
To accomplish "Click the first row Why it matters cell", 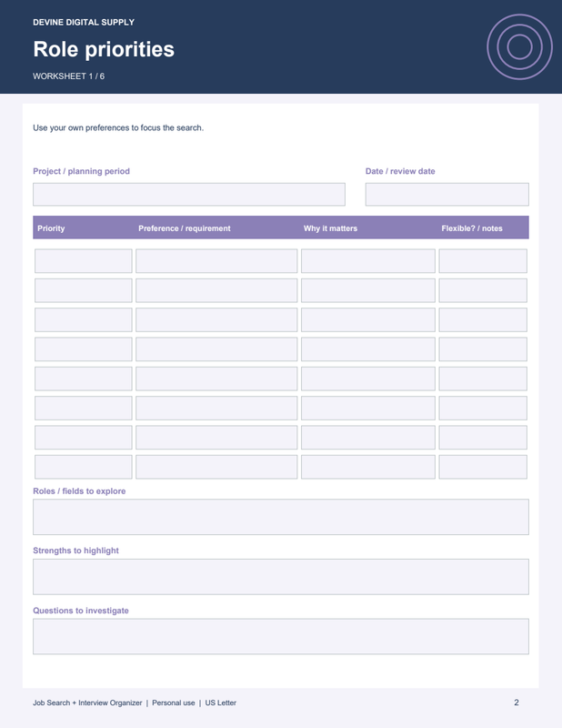I will [368, 261].
